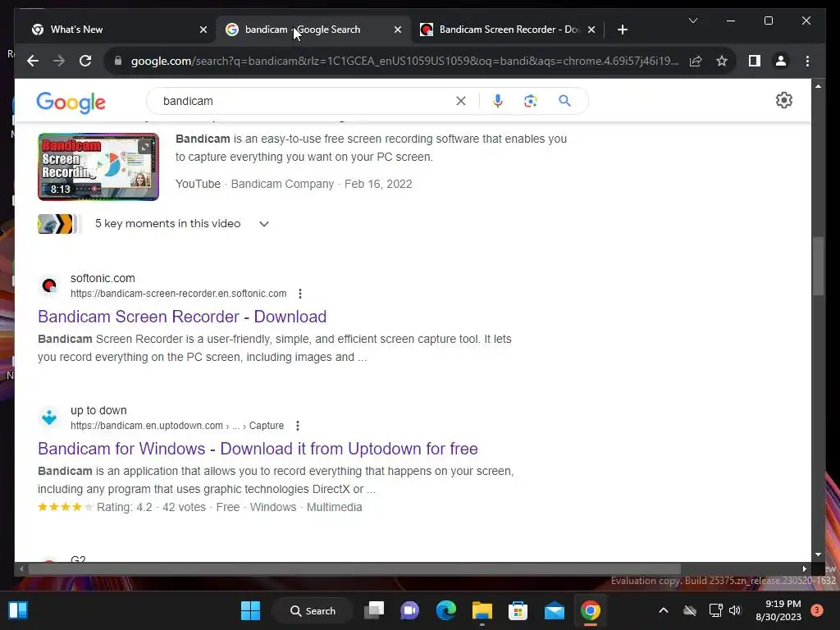Search by image with Google Lens
Image resolution: width=840 pixels, height=630 pixels.
click(531, 101)
